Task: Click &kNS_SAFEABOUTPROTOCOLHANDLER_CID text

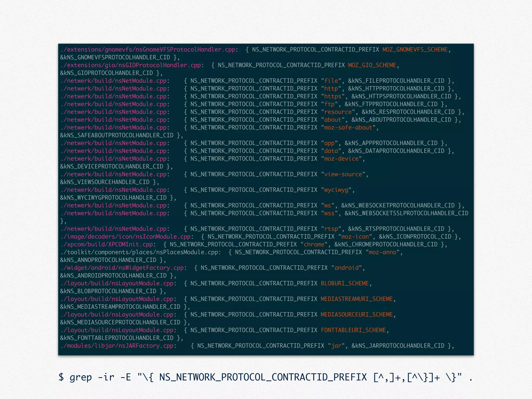Action: click(x=117, y=135)
